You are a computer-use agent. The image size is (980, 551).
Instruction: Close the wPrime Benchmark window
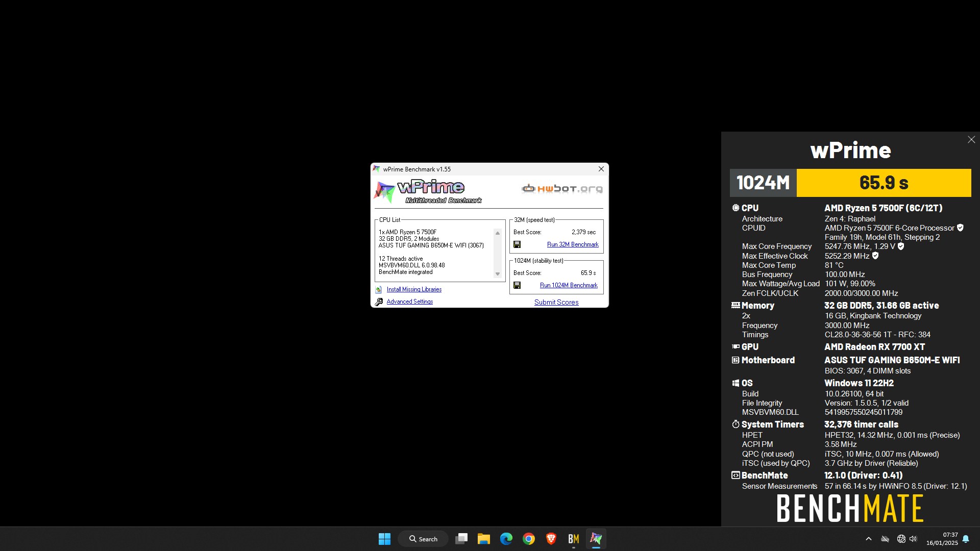tap(601, 169)
